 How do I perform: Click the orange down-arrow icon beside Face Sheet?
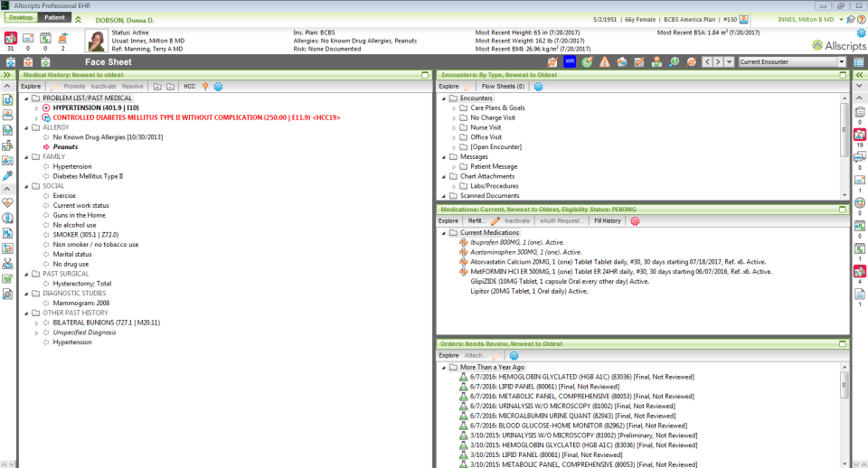28,62
